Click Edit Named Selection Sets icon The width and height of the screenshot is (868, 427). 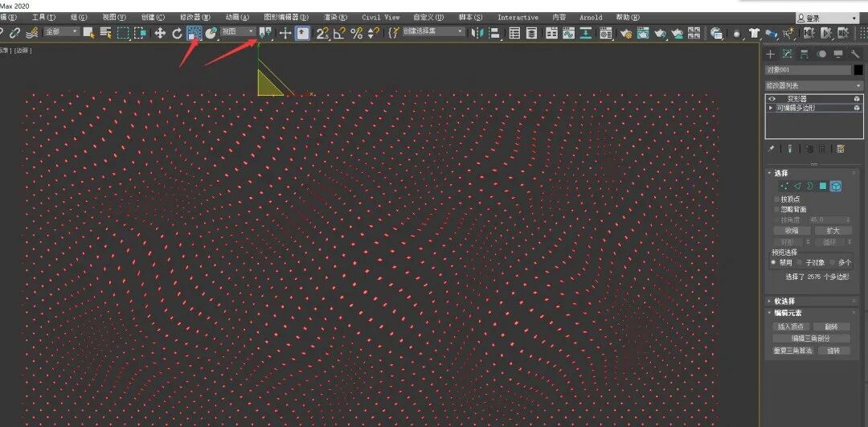pos(394,33)
